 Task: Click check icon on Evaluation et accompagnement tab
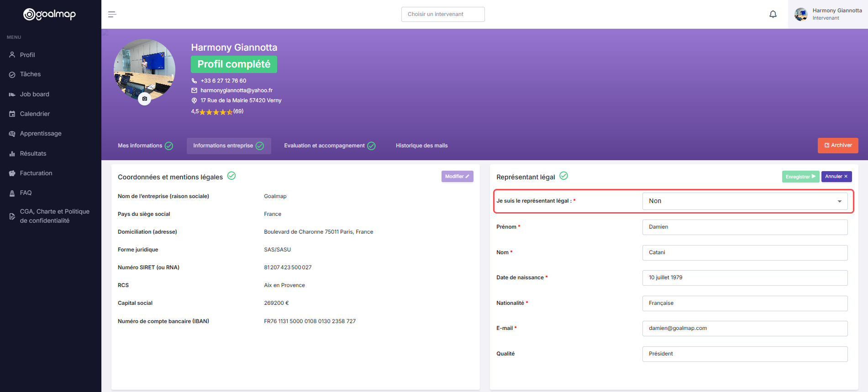coord(372,146)
